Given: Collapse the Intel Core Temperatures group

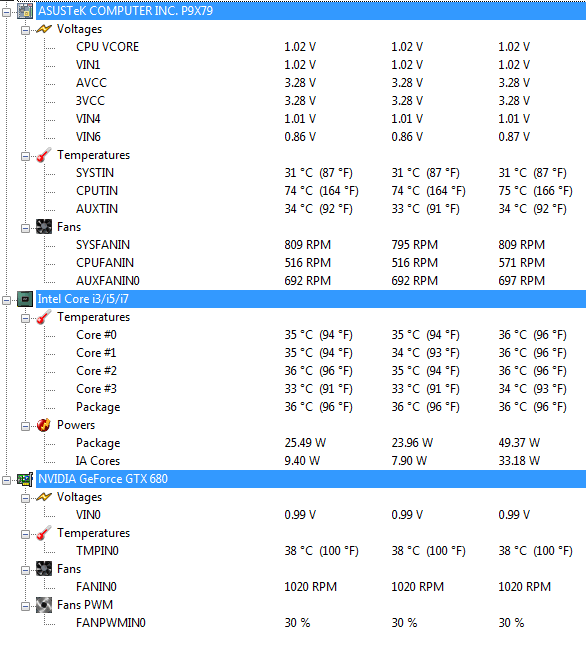Looking at the screenshot, I should [25, 319].
